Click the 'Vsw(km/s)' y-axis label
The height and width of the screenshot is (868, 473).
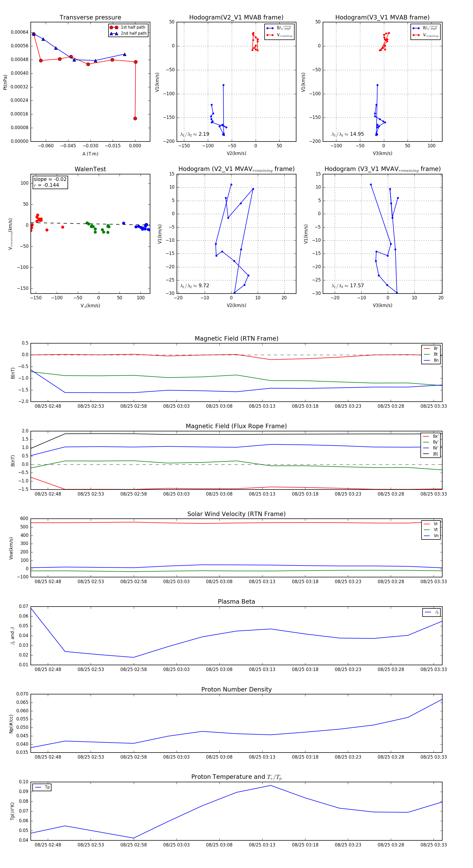[11, 548]
